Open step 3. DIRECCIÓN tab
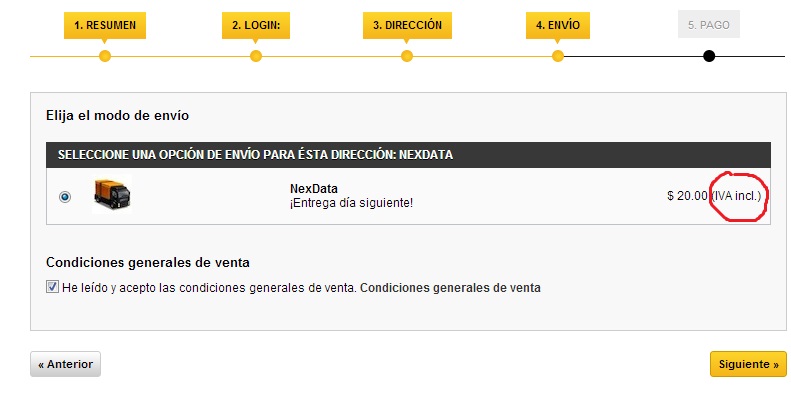This screenshot has height=400, width=791. coord(406,24)
